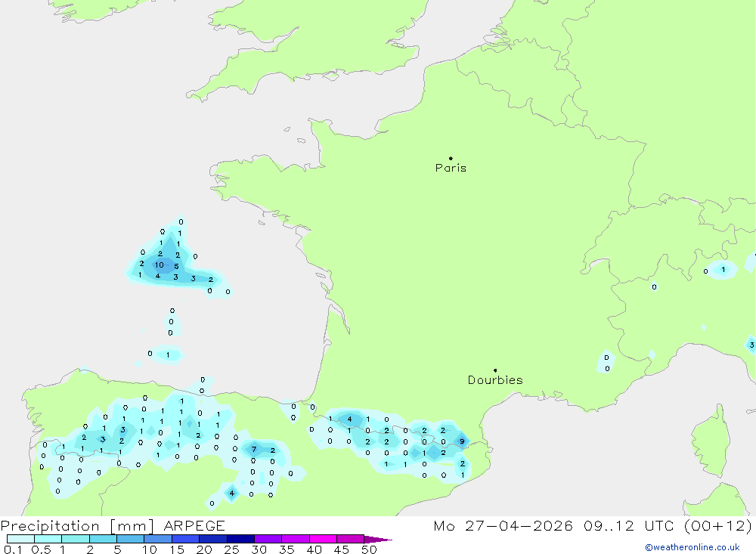756x554 pixels.
Task: Click the Paris city label
Action: 451,168
